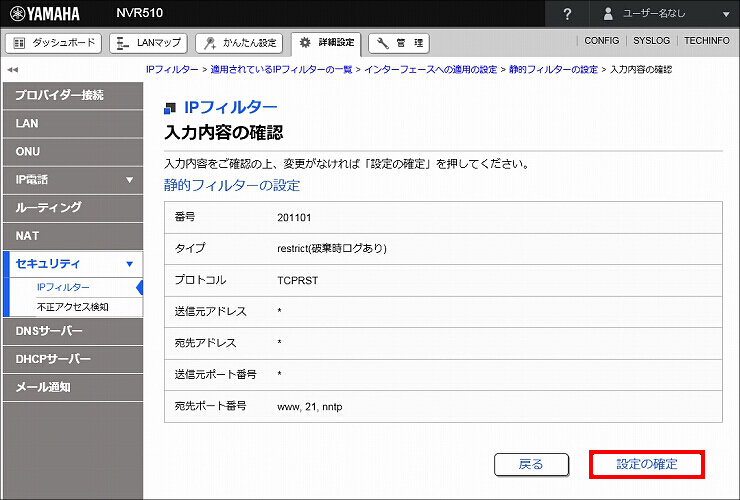Open NAT in sidebar
This screenshot has width=740, height=500.
coord(73,236)
